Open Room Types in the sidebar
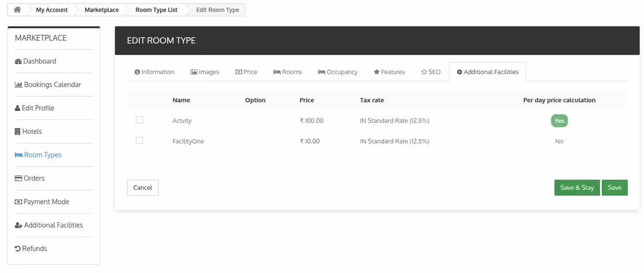 (x=38, y=155)
